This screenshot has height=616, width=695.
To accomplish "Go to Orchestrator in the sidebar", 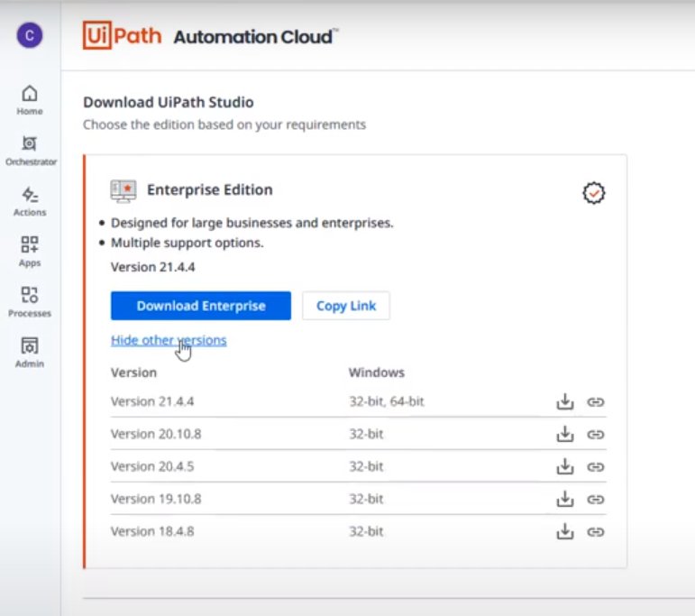I will pos(30,150).
